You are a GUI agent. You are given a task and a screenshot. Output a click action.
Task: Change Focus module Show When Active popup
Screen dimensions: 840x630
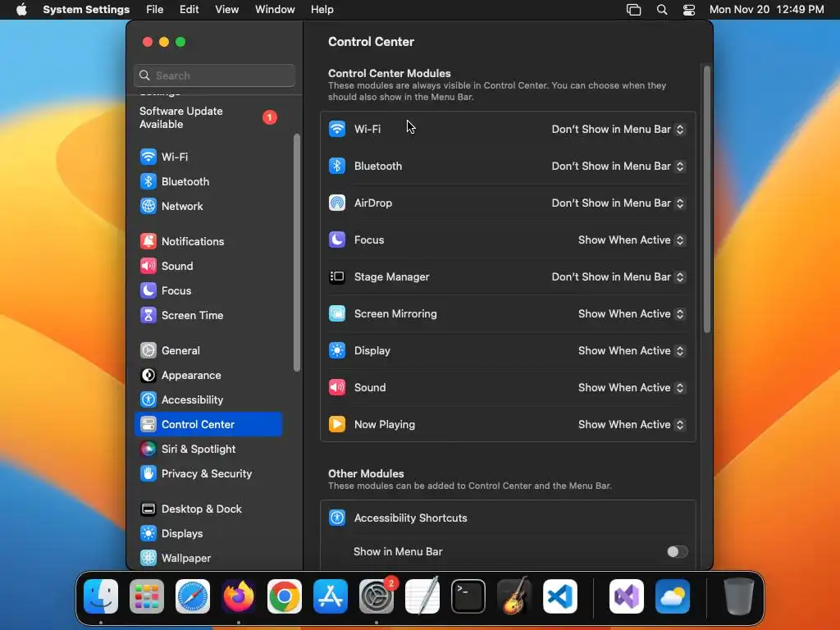[632, 240]
